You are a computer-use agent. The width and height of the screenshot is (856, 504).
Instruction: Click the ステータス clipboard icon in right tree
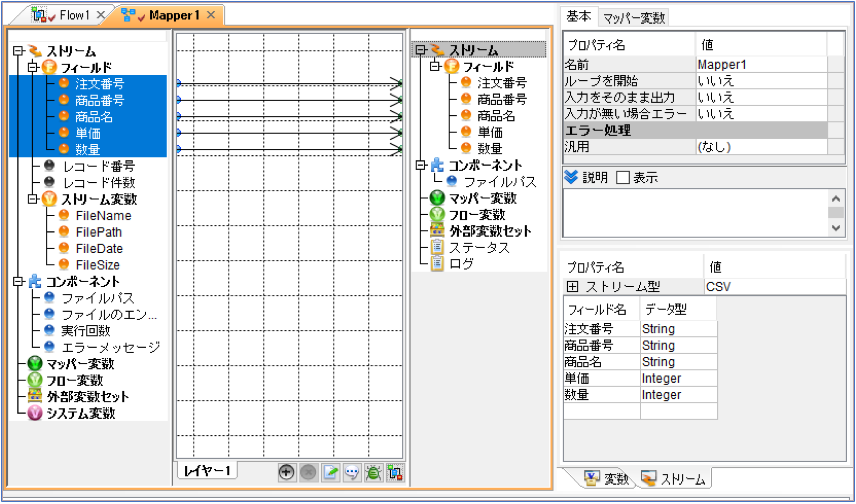(x=437, y=247)
